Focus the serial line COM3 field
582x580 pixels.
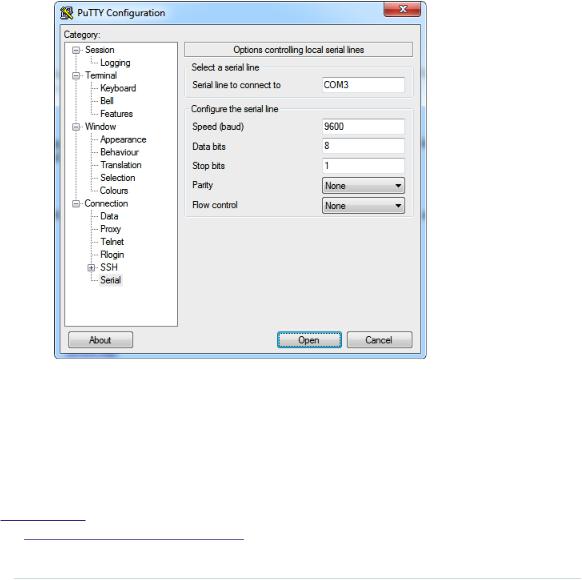coord(363,85)
